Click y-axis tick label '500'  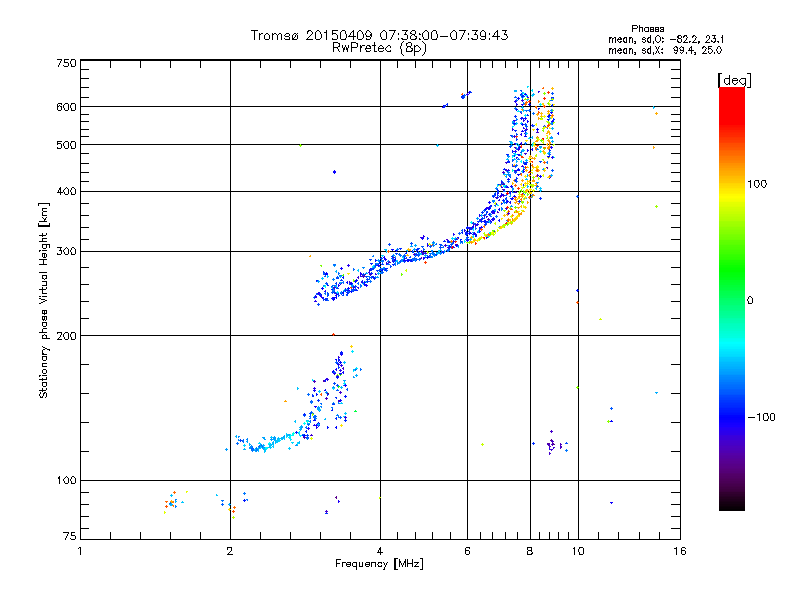pyautogui.click(x=66, y=145)
